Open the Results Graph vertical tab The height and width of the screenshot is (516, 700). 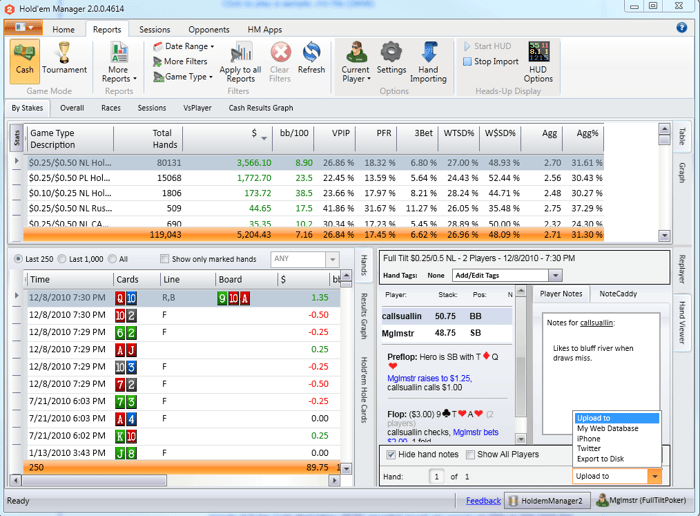point(364,316)
